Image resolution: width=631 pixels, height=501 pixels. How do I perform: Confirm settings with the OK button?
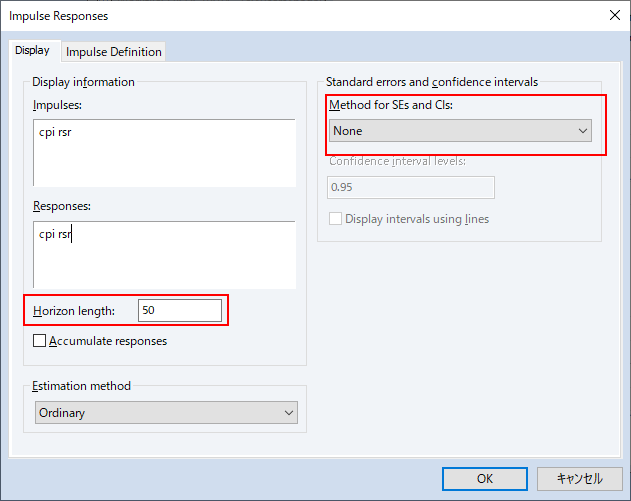click(x=485, y=478)
